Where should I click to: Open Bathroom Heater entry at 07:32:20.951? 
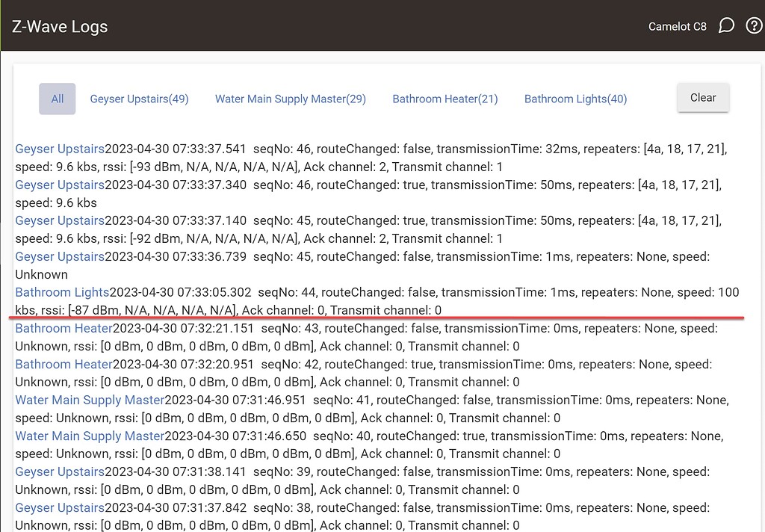pyautogui.click(x=64, y=364)
